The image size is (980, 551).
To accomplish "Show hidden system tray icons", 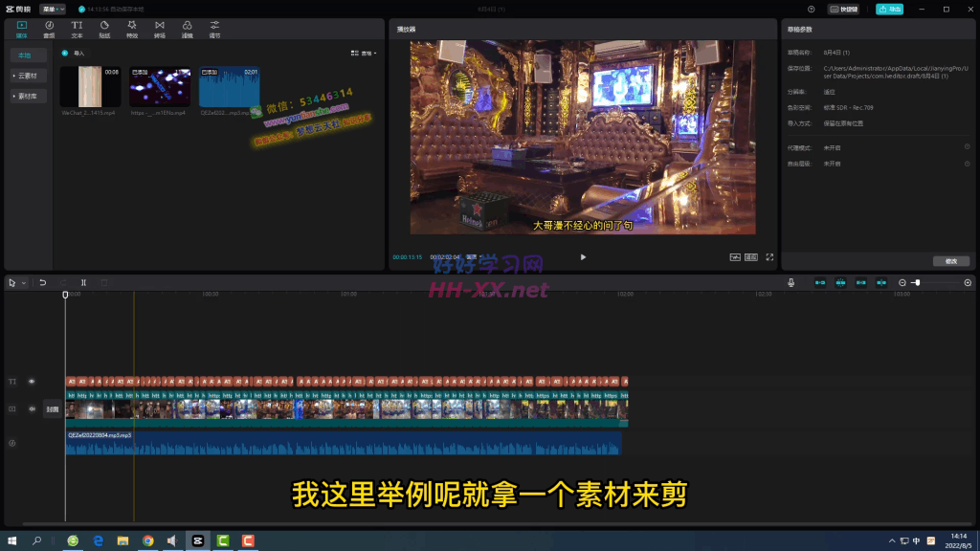I will click(x=892, y=541).
